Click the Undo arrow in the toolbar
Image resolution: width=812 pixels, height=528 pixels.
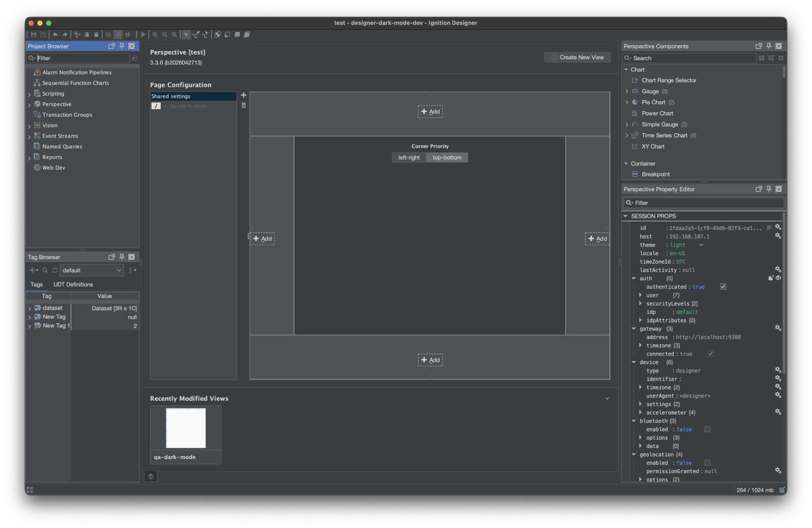(55, 35)
